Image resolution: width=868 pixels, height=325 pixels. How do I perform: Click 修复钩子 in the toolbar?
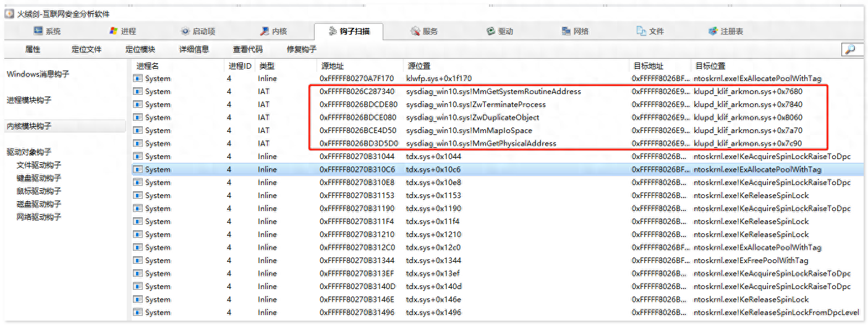pos(302,50)
